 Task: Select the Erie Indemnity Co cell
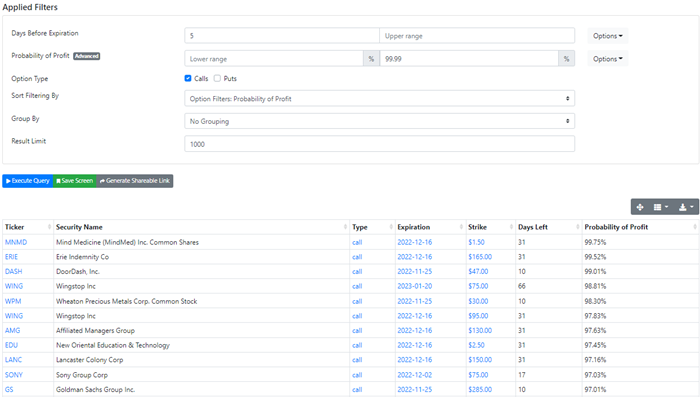201,257
